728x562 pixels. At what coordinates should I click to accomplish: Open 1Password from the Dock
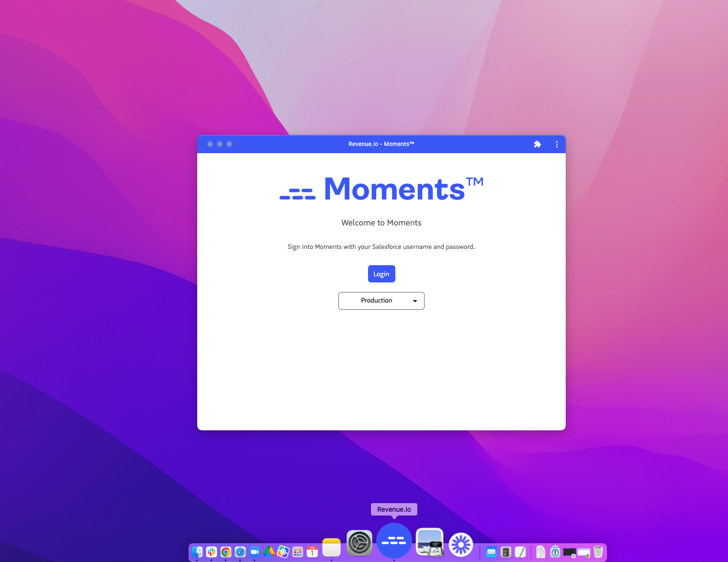[555, 552]
